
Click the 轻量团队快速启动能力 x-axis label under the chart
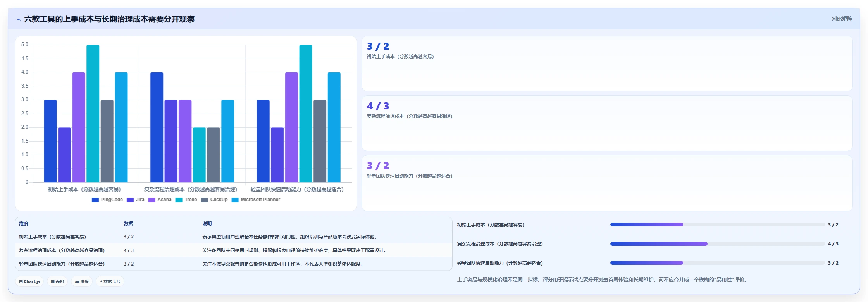(297, 189)
